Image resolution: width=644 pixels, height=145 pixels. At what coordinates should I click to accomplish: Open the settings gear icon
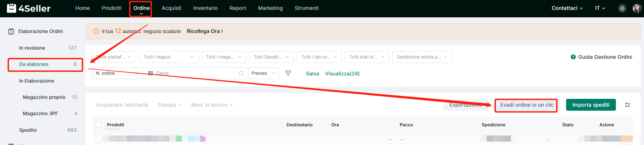622,8
